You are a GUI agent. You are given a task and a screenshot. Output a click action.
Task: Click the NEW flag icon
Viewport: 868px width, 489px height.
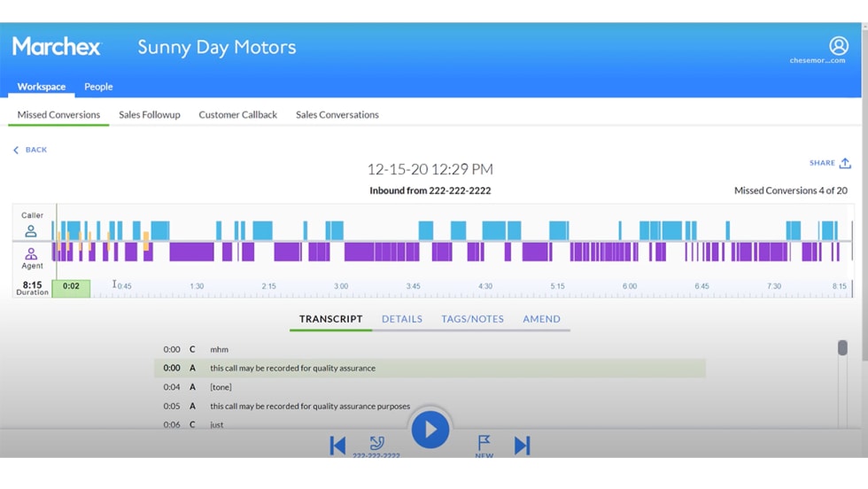484,442
